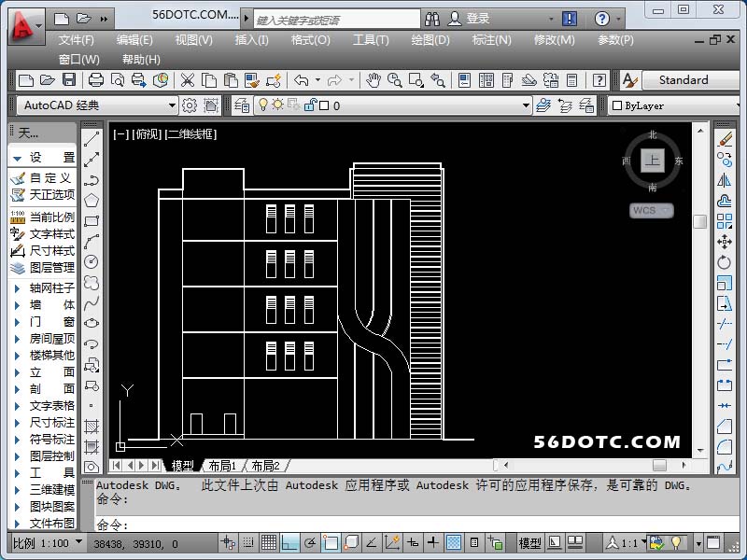Toggle grid display in status bar
Screen dimensions: 747x560
[x=268, y=542]
